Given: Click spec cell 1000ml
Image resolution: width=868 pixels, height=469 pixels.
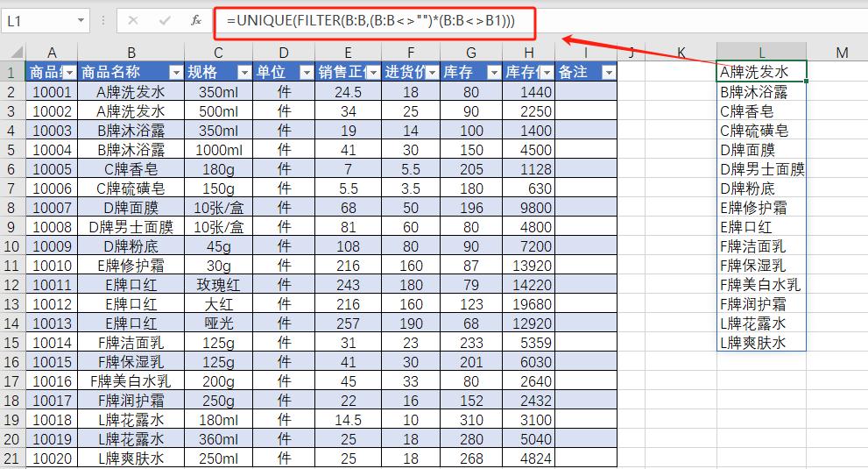Looking at the screenshot, I should (218, 150).
